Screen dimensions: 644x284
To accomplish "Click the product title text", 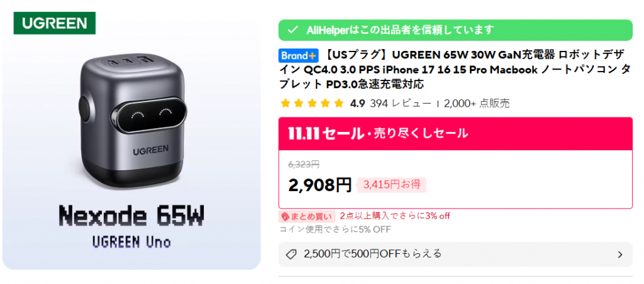I will 455,69.
